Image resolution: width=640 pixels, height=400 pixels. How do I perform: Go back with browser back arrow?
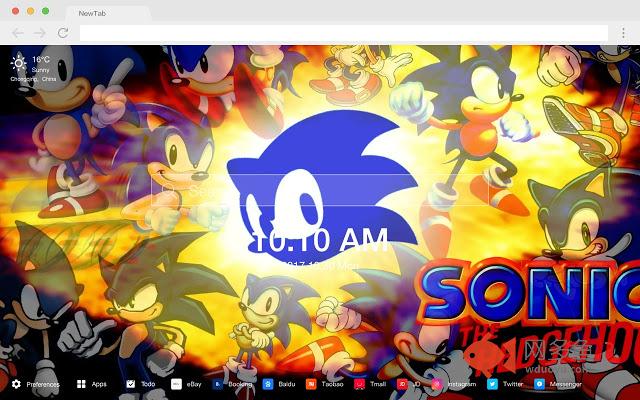tap(18, 33)
